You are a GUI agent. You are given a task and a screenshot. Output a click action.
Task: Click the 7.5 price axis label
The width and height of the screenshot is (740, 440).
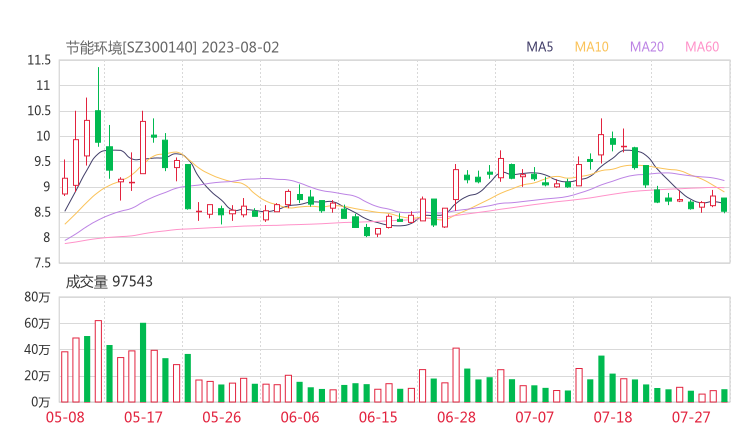click(x=40, y=263)
